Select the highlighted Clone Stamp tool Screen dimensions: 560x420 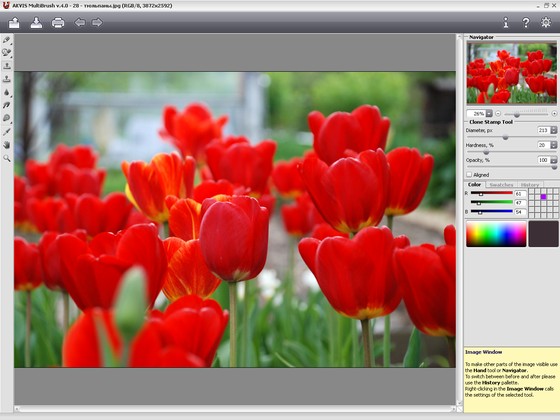click(x=7, y=66)
